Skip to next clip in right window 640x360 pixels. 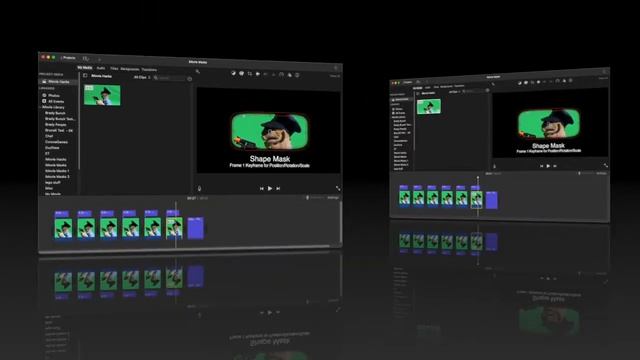tap(554, 166)
